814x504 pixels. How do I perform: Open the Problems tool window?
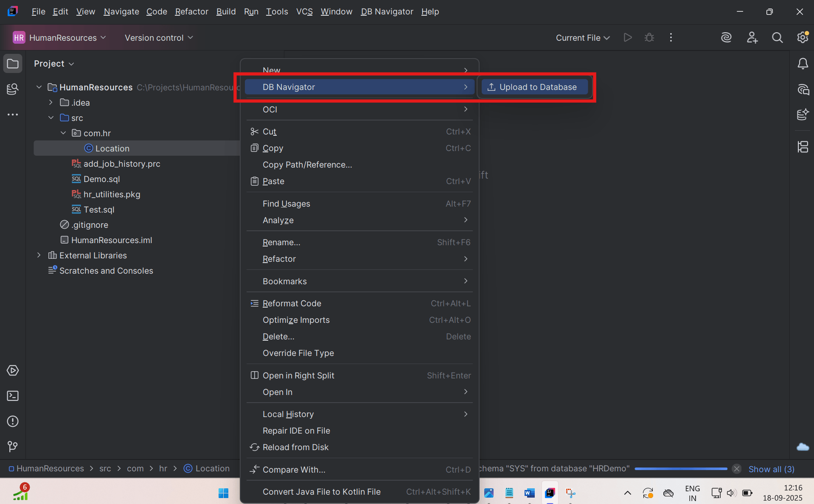click(13, 421)
